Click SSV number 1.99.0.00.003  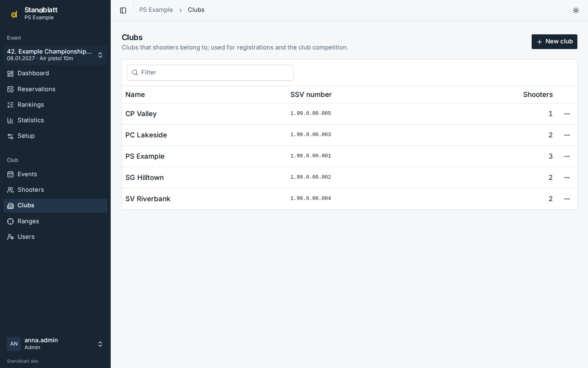click(311, 135)
